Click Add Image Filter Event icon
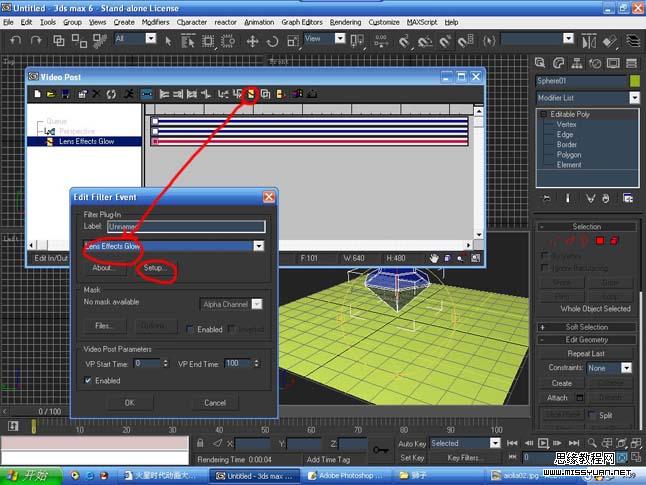 click(250, 94)
